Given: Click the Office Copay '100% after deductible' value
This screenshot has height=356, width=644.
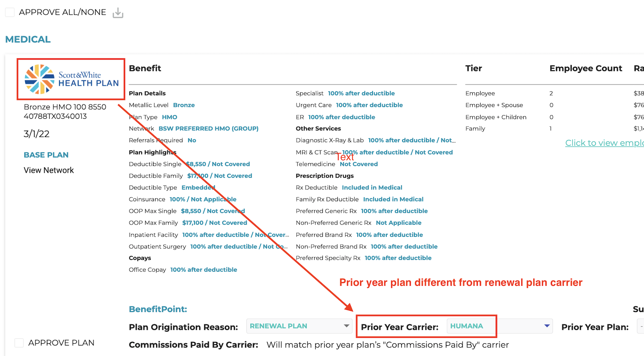Looking at the screenshot, I should pos(204,270).
